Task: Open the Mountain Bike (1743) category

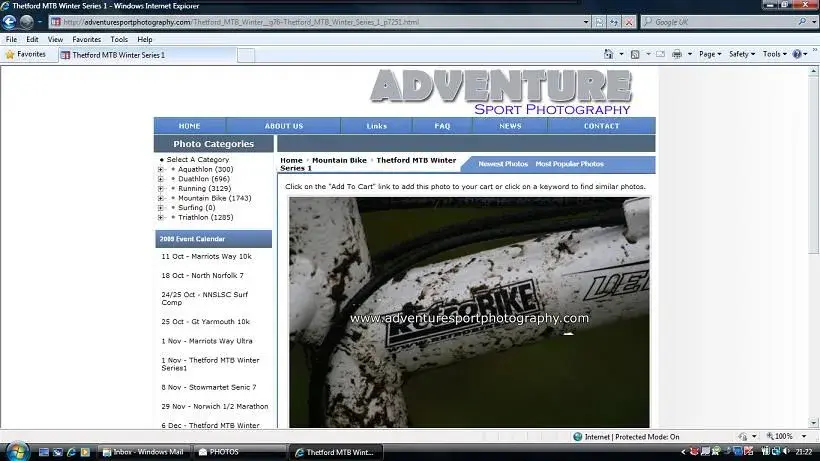Action: tap(214, 198)
